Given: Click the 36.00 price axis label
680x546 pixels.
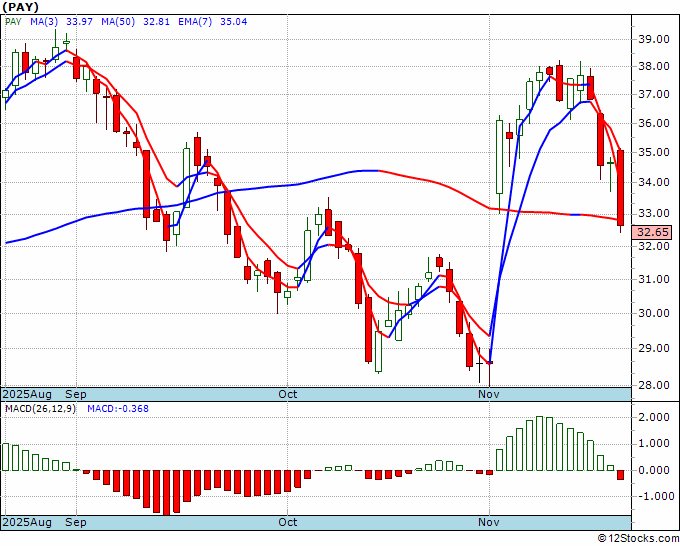Looking at the screenshot, I should 654,123.
